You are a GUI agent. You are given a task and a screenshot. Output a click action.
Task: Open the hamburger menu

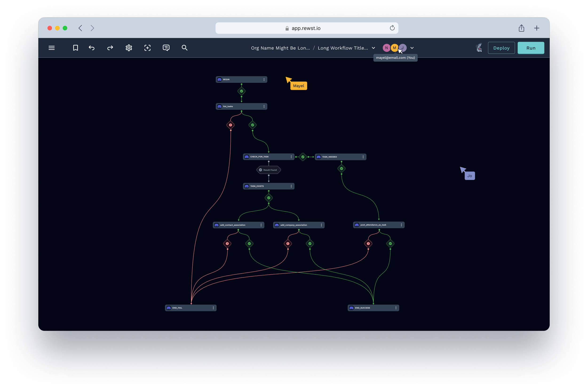(52, 48)
